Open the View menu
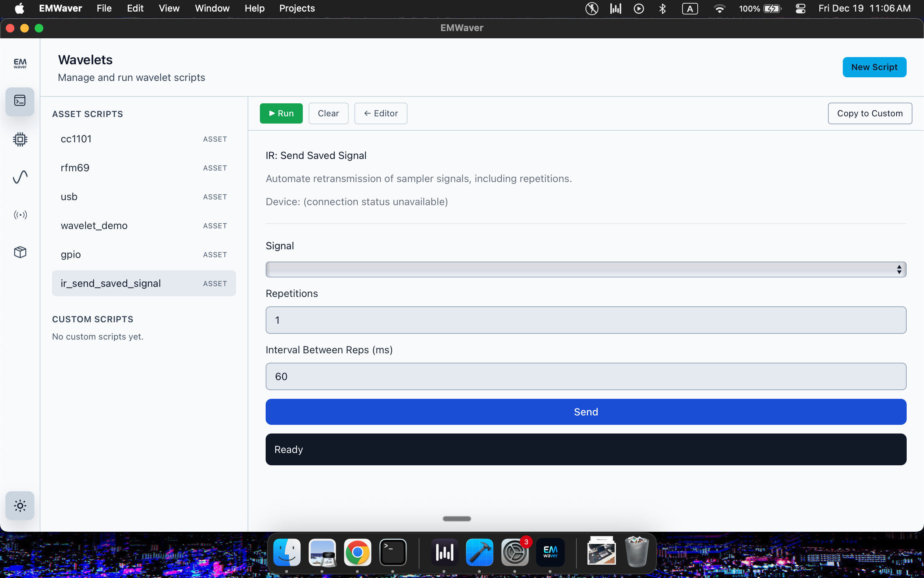The height and width of the screenshot is (578, 924). pyautogui.click(x=169, y=8)
